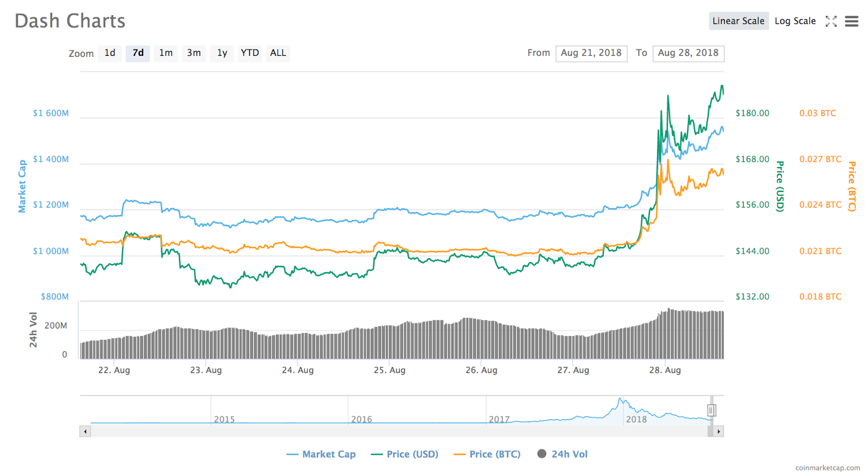Click the $156.00 price axis label
The height and width of the screenshot is (476, 868).
(752, 205)
